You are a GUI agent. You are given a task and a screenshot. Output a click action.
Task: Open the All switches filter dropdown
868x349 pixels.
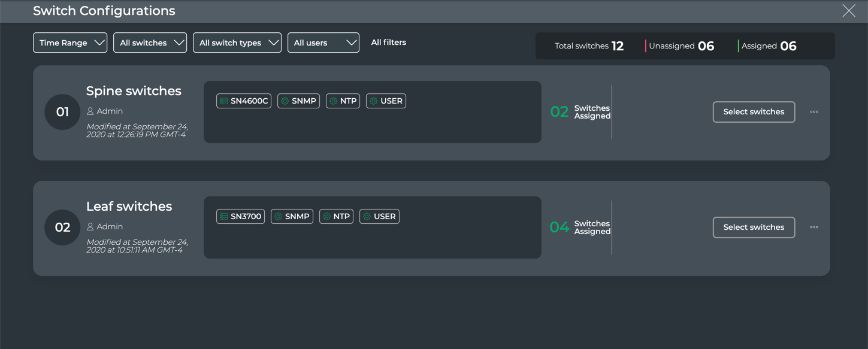coord(150,43)
